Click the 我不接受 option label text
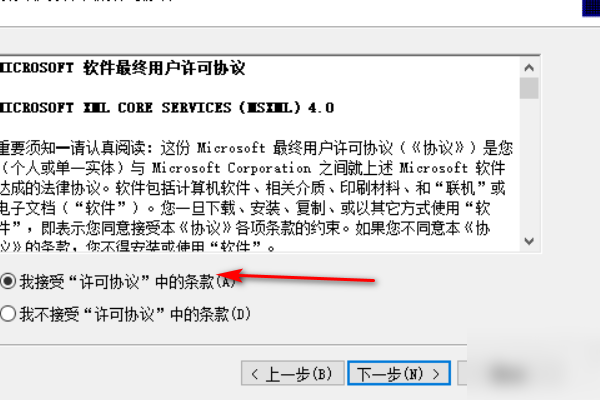600x400 pixels. coord(135,315)
